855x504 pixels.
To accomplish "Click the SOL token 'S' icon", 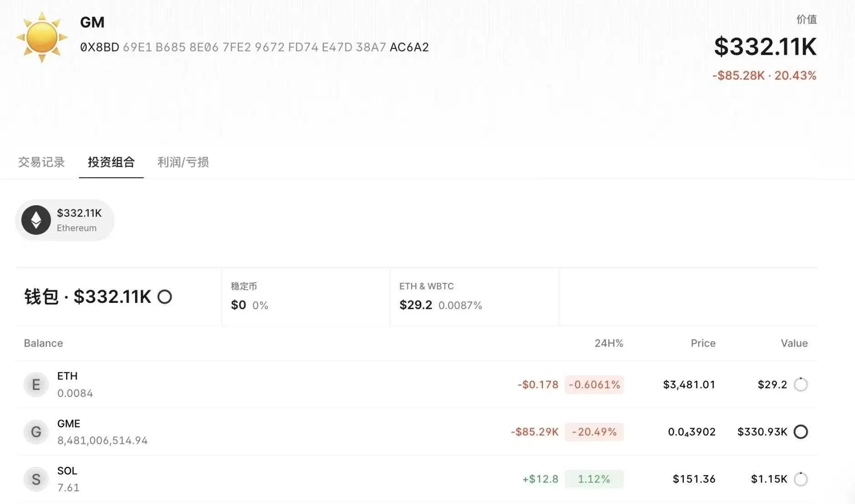I will pos(36,479).
